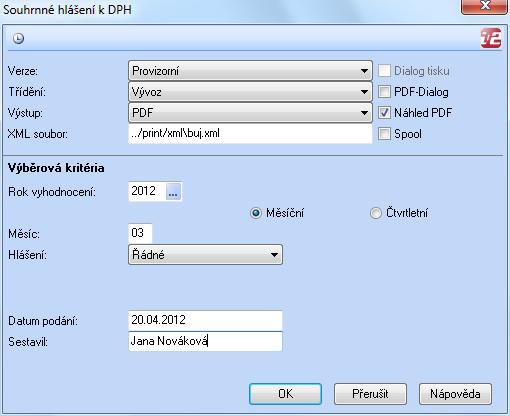Click the red i2 logo icon
510x416 pixels.
pyautogui.click(x=491, y=38)
